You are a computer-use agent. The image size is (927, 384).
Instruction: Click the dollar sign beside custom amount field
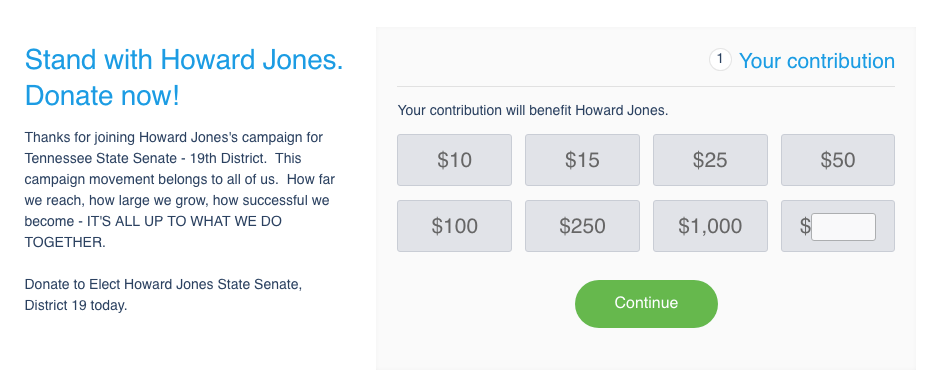click(x=805, y=226)
